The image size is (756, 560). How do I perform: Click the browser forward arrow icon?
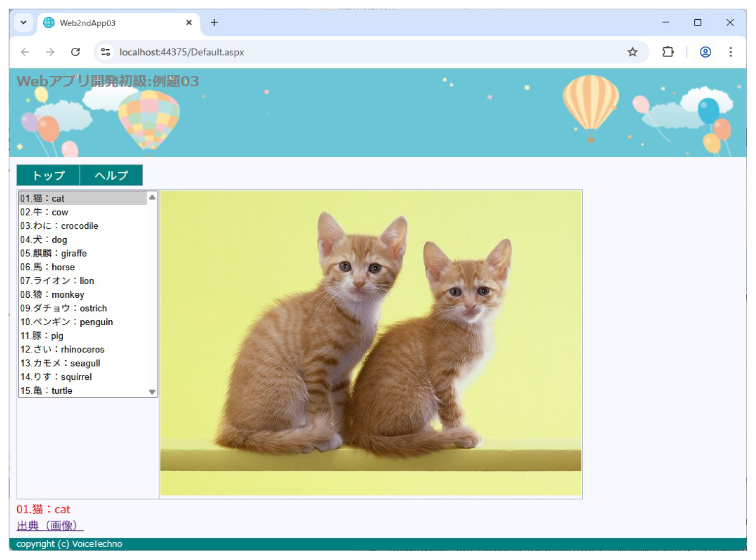pos(50,52)
